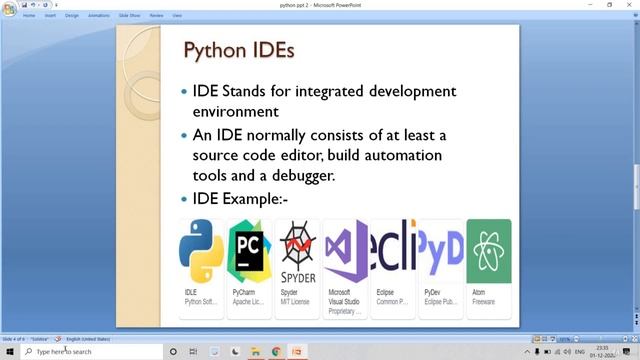This screenshot has height=360, width=640.
Task: Click the IDE Stands for bullet text
Action: pos(324,101)
